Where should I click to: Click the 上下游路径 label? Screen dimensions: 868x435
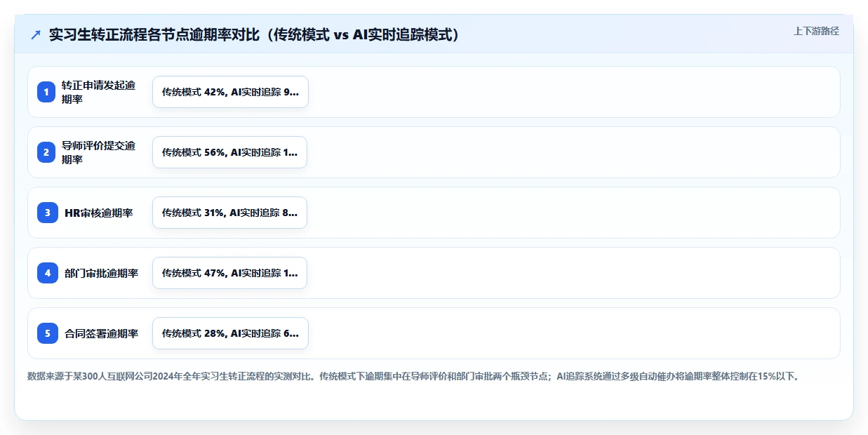click(816, 31)
